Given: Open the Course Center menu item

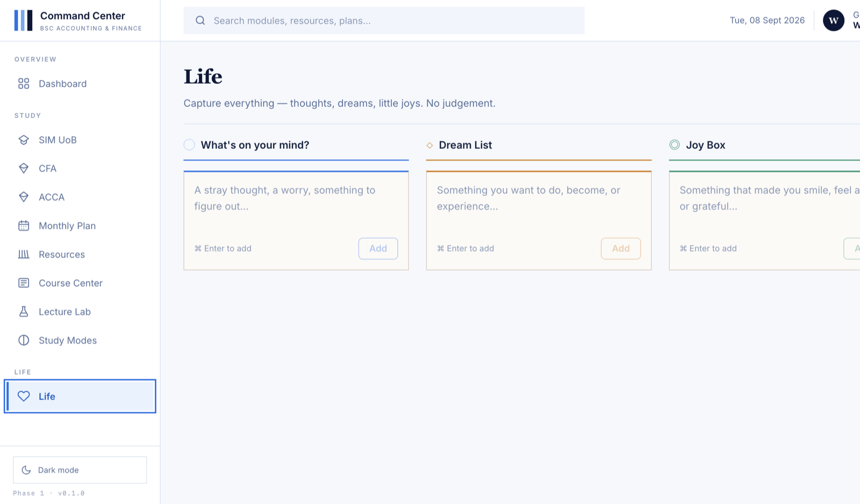Looking at the screenshot, I should [80, 283].
